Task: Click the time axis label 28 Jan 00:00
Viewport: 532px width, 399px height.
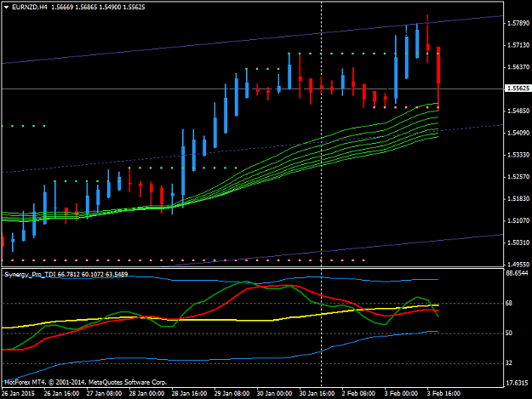Action: 146,394
